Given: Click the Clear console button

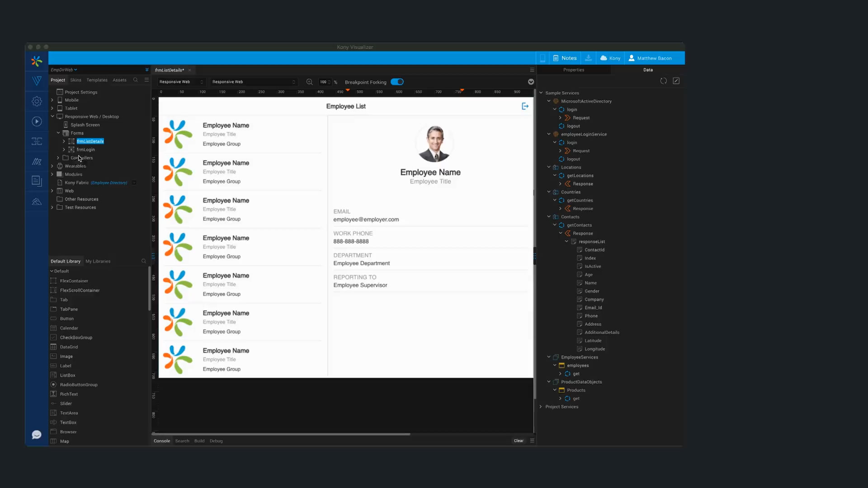Looking at the screenshot, I should [x=518, y=441].
